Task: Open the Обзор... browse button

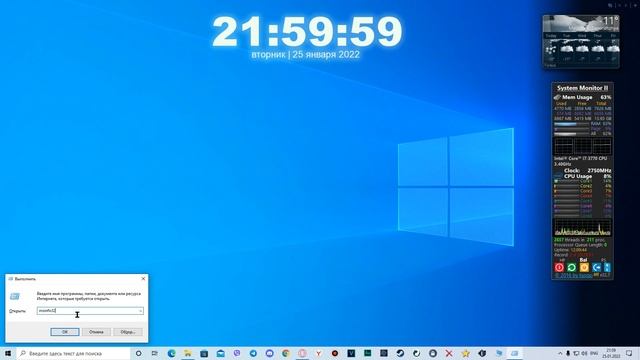Action: pyautogui.click(x=128, y=332)
